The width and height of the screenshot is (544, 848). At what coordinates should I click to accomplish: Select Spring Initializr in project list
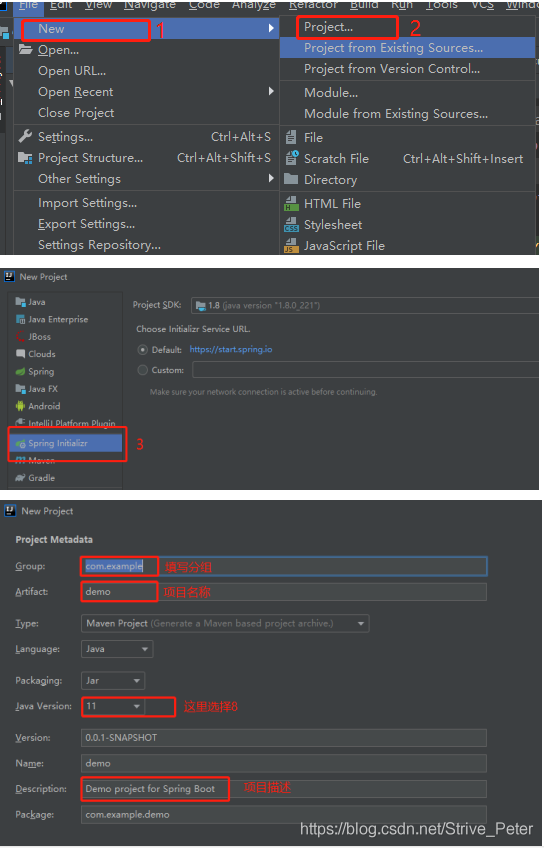tap(66, 443)
